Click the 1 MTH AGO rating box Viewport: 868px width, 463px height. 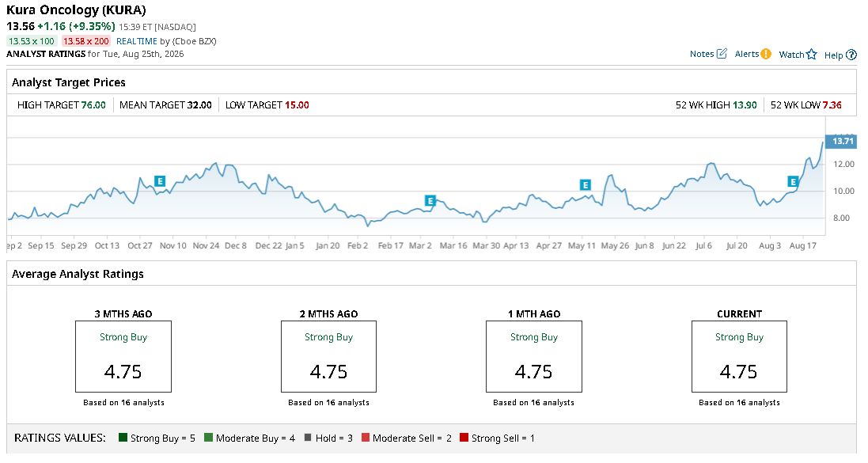[533, 357]
